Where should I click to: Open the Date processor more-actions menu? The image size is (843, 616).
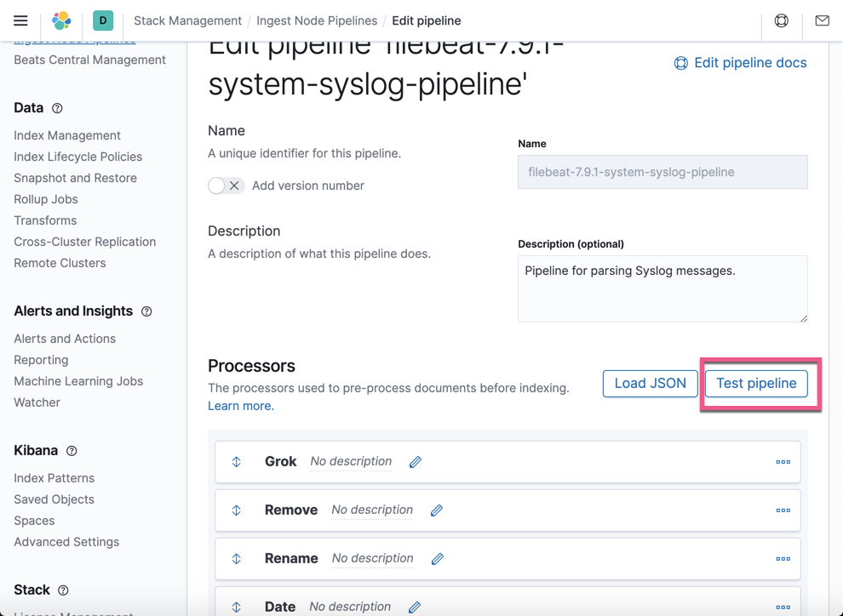click(x=783, y=607)
